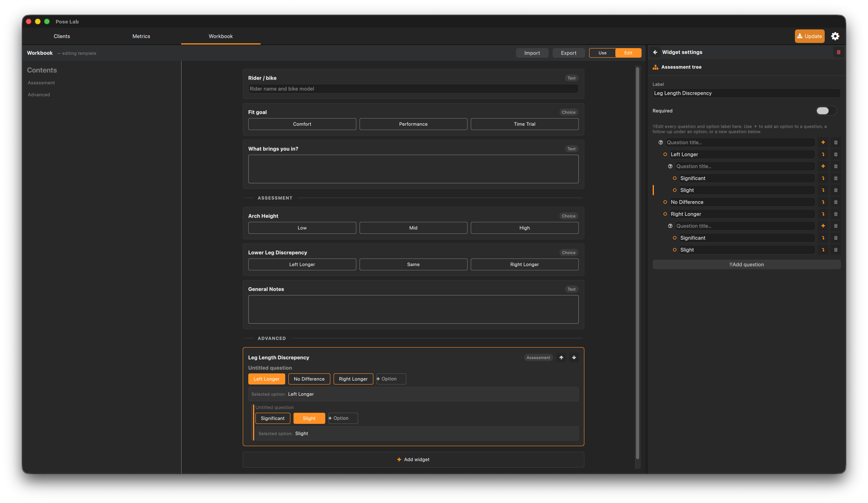868x503 pixels.
Task: Focus the Rider name and bike model field
Action: tap(413, 89)
